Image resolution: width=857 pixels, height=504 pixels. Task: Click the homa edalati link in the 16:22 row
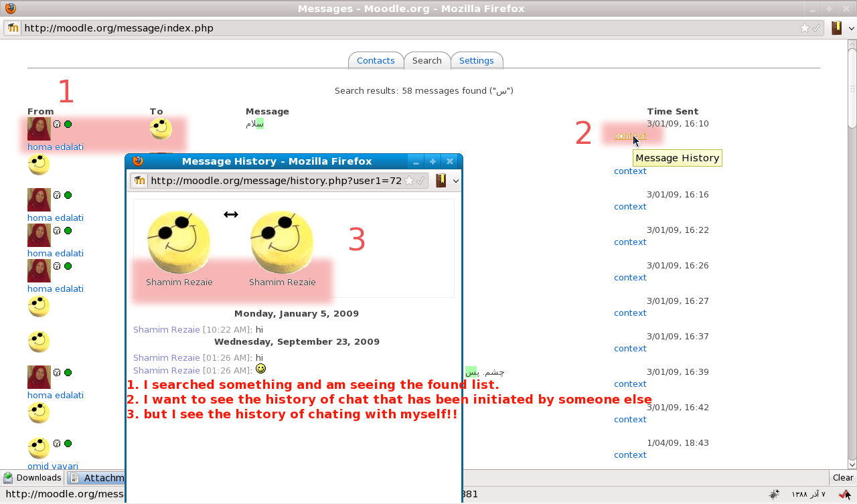click(56, 253)
